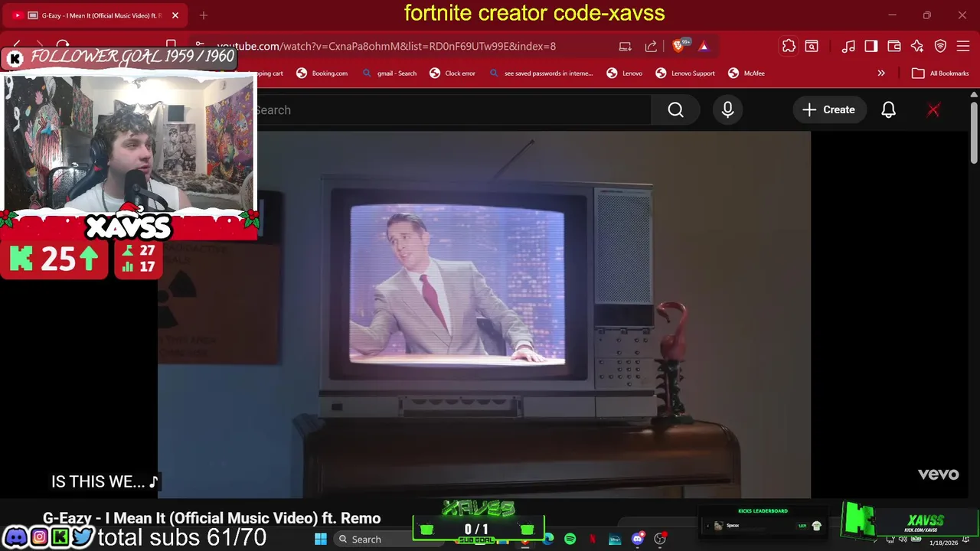This screenshot has width=980, height=551.
Task: Open the Disney+ taskbar icon
Action: (x=615, y=540)
